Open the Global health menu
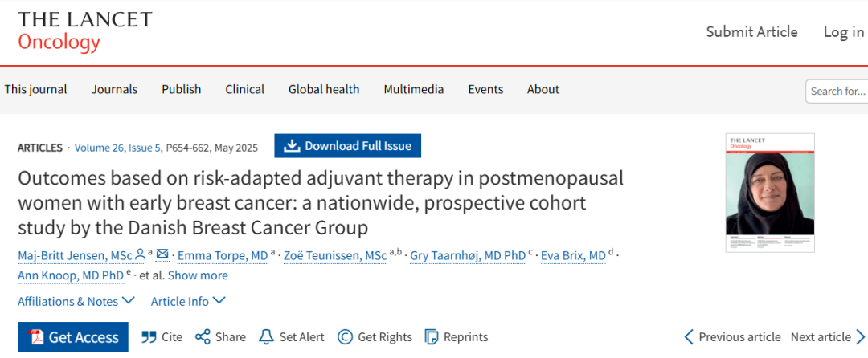The width and height of the screenshot is (868, 358). (324, 90)
